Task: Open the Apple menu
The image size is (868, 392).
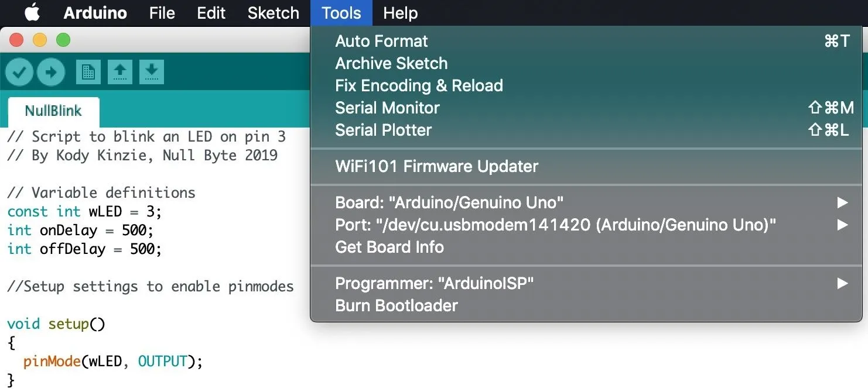Action: click(32, 12)
